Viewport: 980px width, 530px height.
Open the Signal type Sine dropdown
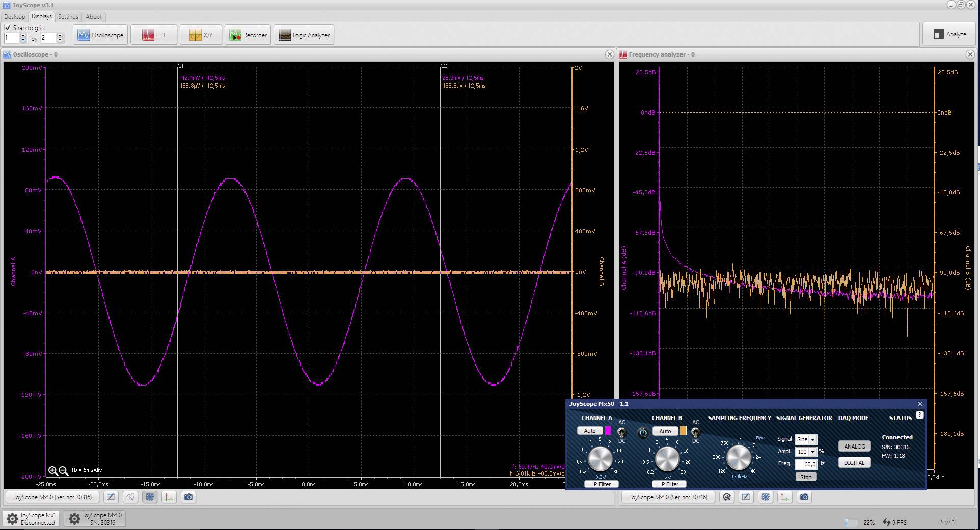805,439
